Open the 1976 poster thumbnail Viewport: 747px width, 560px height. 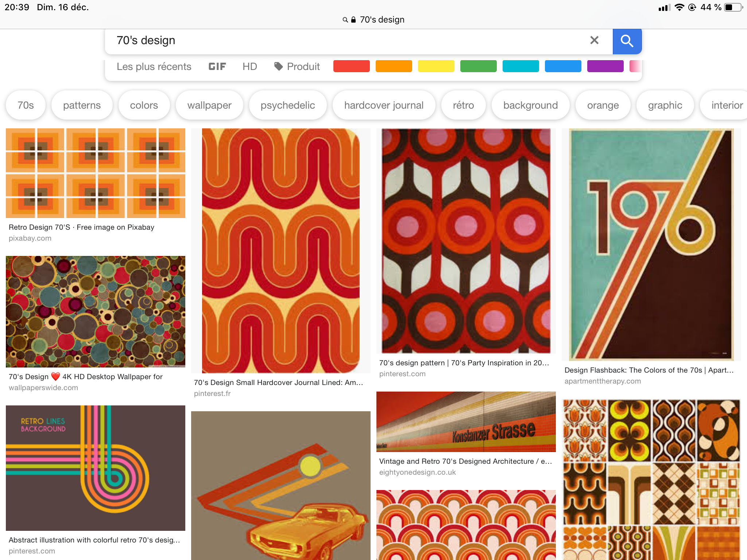coord(651,244)
